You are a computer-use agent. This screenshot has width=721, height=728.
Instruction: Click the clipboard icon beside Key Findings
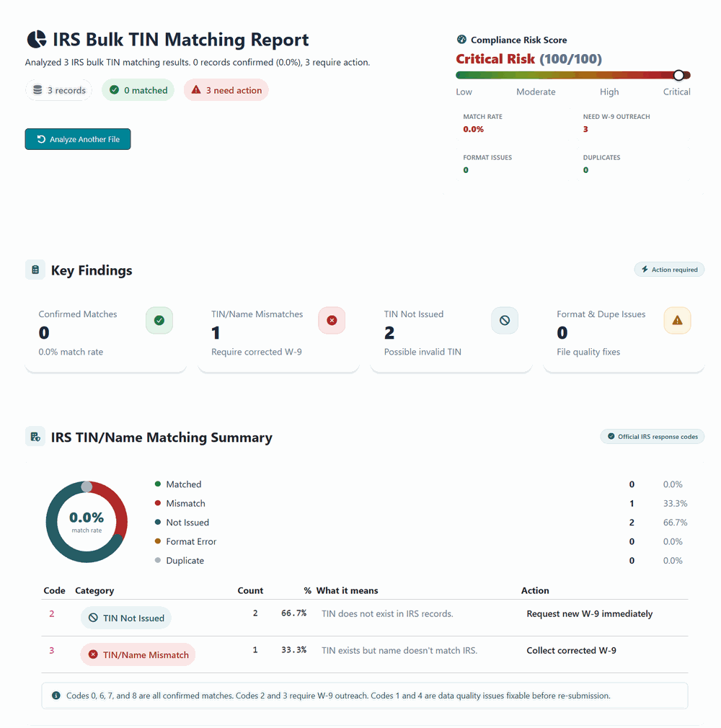35,270
